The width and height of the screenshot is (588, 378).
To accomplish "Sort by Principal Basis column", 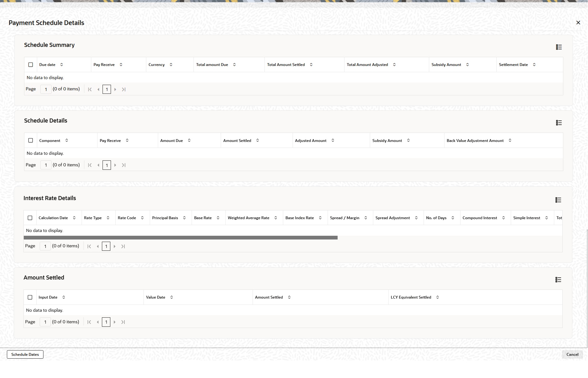I will [x=184, y=218].
